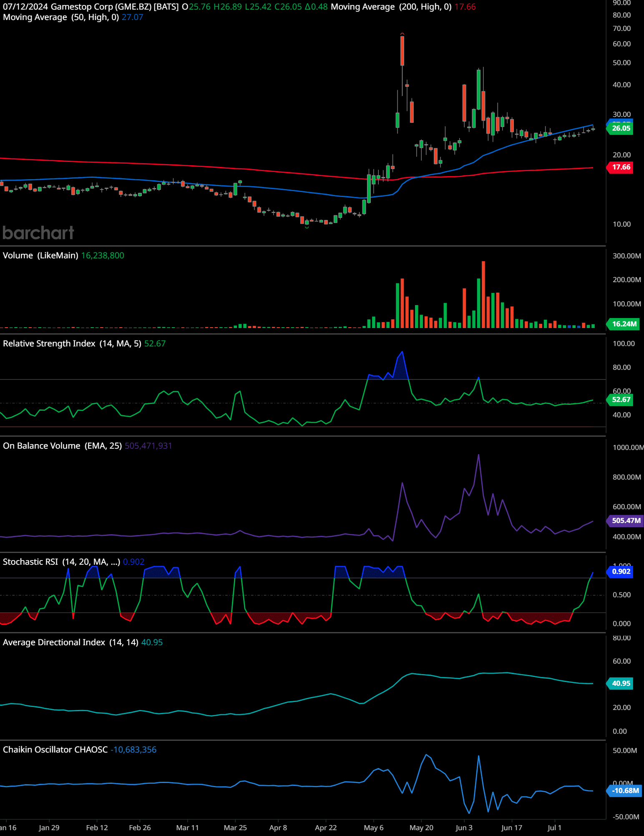Click the 10.00 price axis label
644x836 pixels.
coord(621,224)
